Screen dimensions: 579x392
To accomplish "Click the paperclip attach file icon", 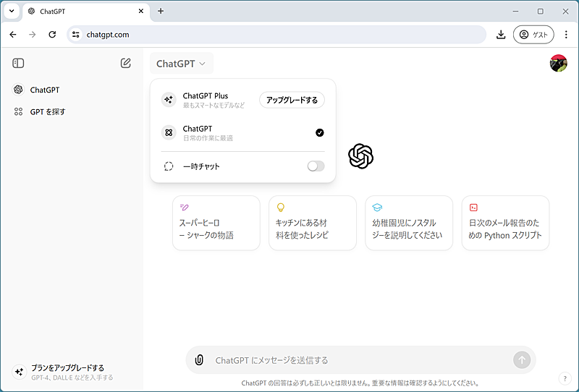I will click(x=200, y=360).
